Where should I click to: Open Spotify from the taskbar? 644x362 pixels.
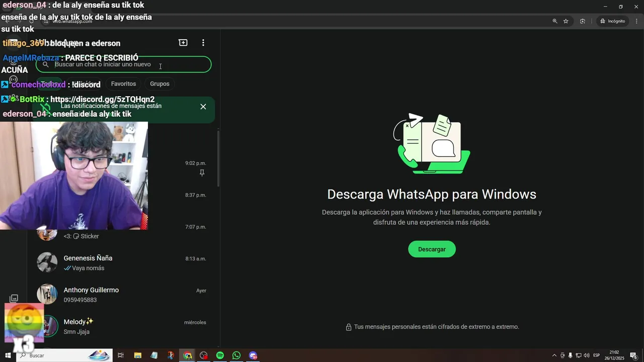[x=220, y=355]
